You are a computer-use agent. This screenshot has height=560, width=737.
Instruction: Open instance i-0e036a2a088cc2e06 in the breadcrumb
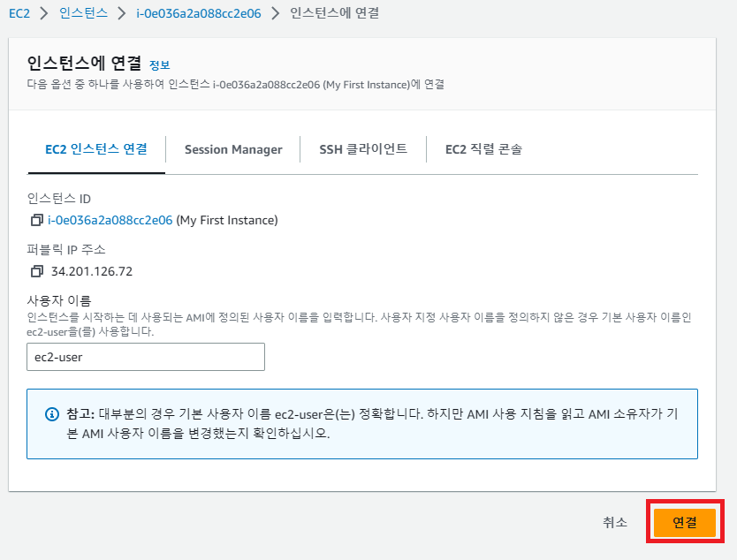pos(198,13)
